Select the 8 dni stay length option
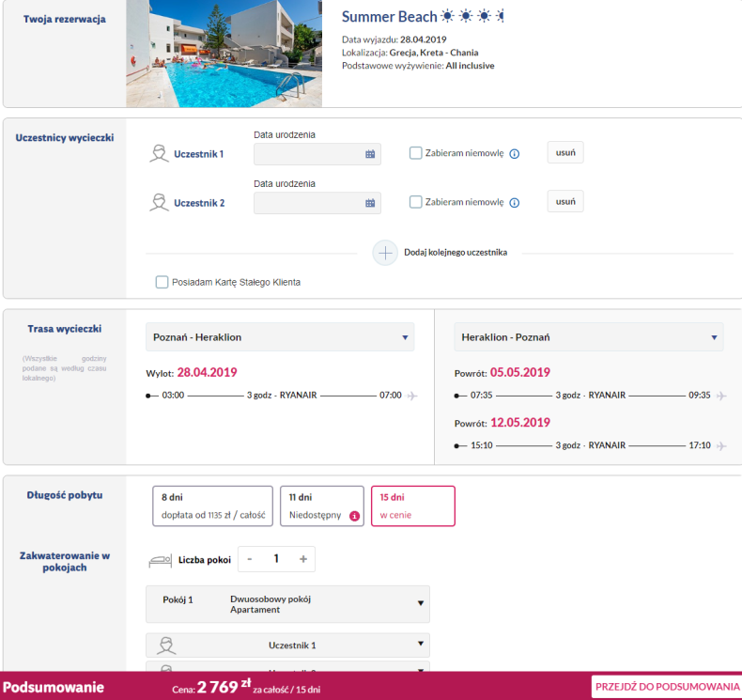742x700 pixels. (212, 506)
